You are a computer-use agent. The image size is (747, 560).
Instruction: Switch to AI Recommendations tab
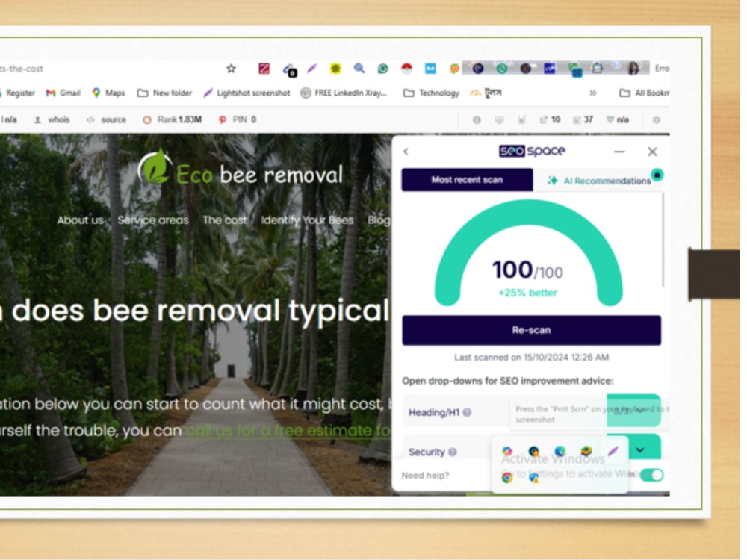[x=598, y=181]
